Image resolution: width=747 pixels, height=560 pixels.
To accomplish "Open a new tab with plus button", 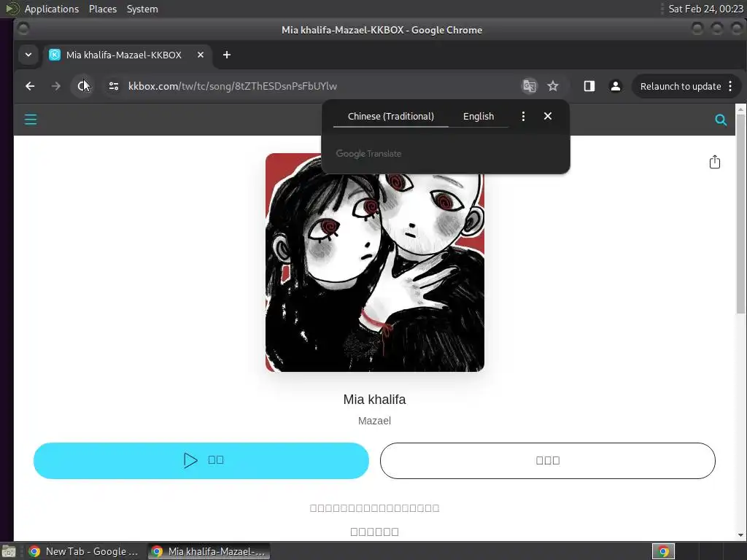I will click(227, 55).
